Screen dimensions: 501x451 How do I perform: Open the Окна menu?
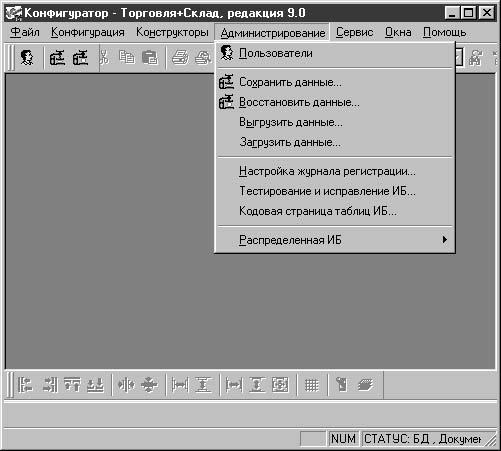point(398,32)
